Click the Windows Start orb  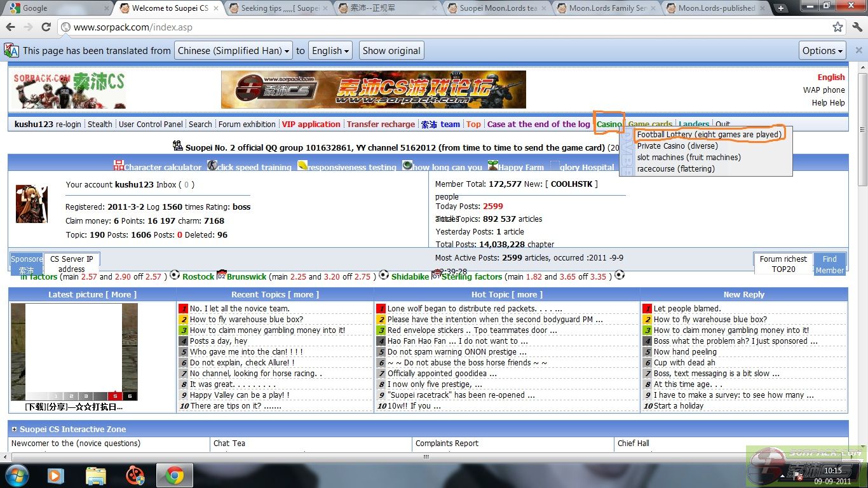[17, 475]
